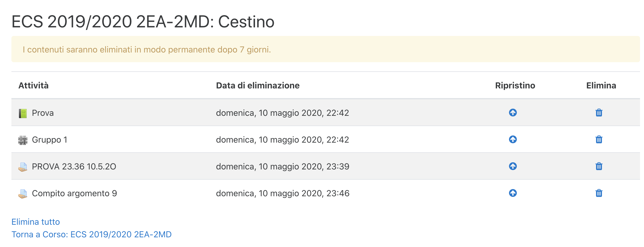Select the yellow warning banner about permanent deletion
This screenshot has height=247, width=644.
tap(322, 49)
